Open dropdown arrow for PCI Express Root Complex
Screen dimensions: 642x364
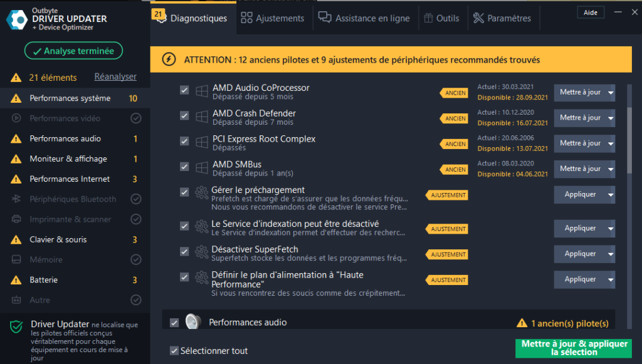pos(611,143)
